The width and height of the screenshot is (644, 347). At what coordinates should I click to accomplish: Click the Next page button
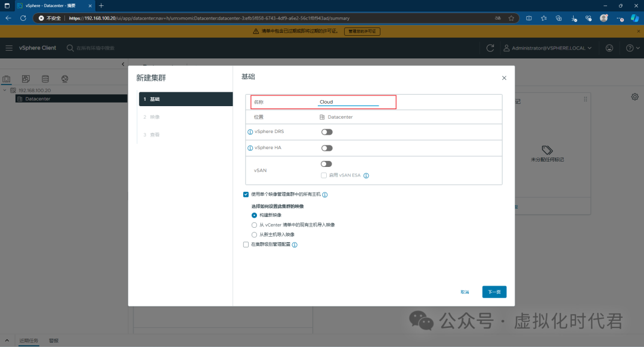click(x=494, y=292)
